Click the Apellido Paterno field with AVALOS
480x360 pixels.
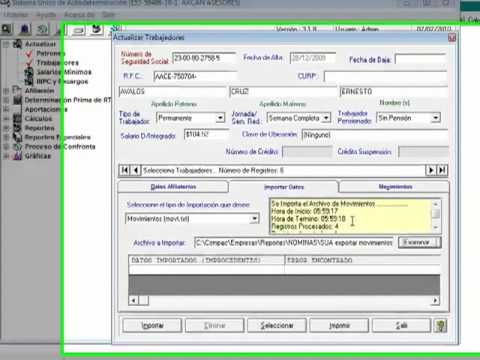(173, 92)
